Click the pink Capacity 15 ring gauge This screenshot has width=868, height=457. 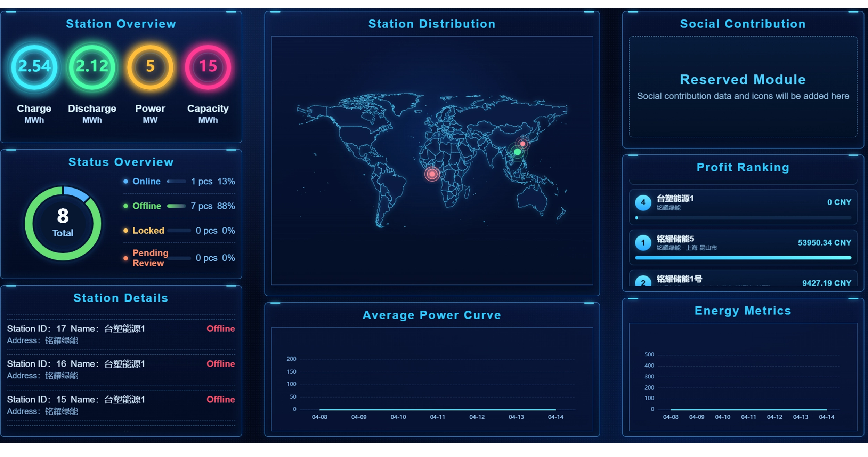tap(208, 66)
